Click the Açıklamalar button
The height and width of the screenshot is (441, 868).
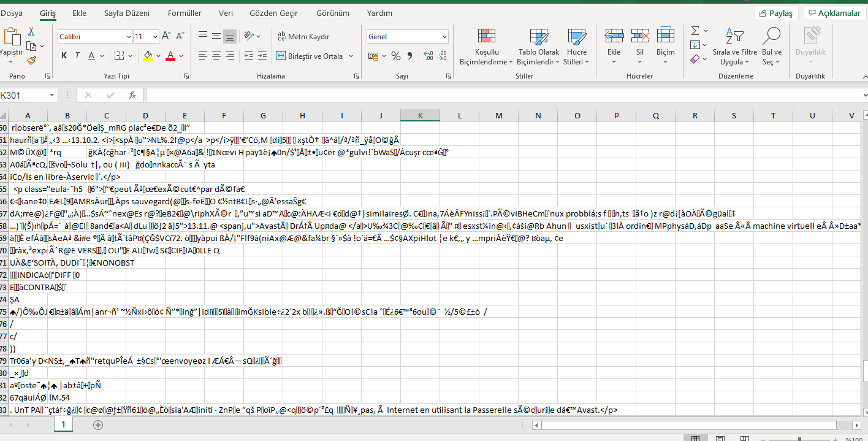click(x=834, y=13)
